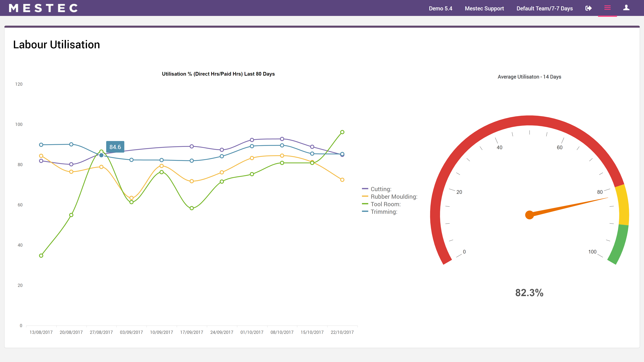Click the 17/09/2017 axis date label
644x362 pixels.
coord(192,332)
